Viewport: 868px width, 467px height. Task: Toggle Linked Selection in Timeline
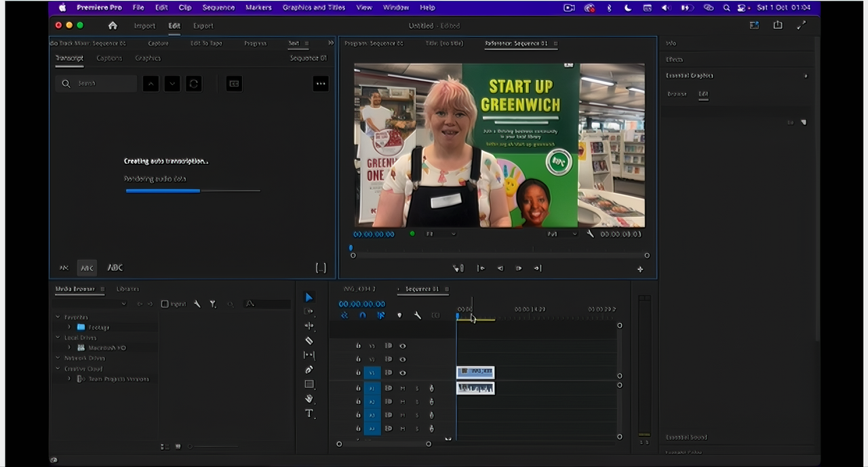click(380, 315)
